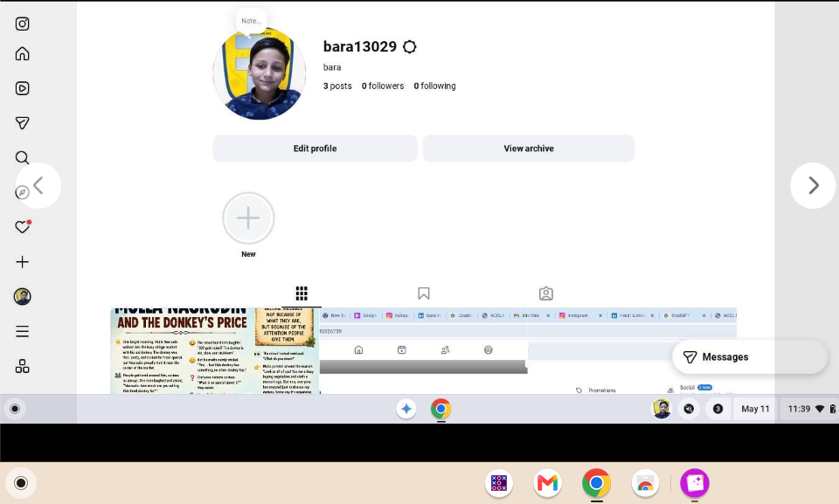Open the Search magnifier icon

pos(22,158)
